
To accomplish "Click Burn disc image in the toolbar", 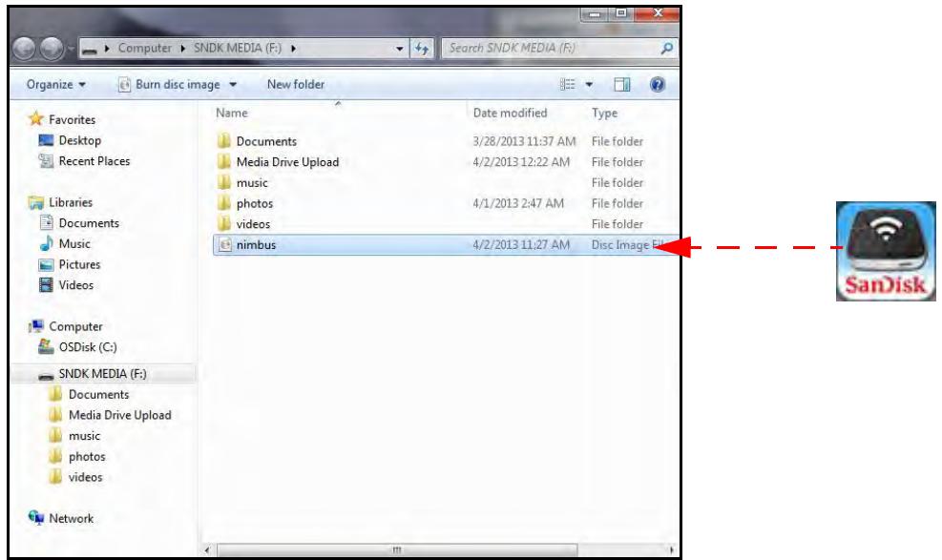I will (170, 85).
